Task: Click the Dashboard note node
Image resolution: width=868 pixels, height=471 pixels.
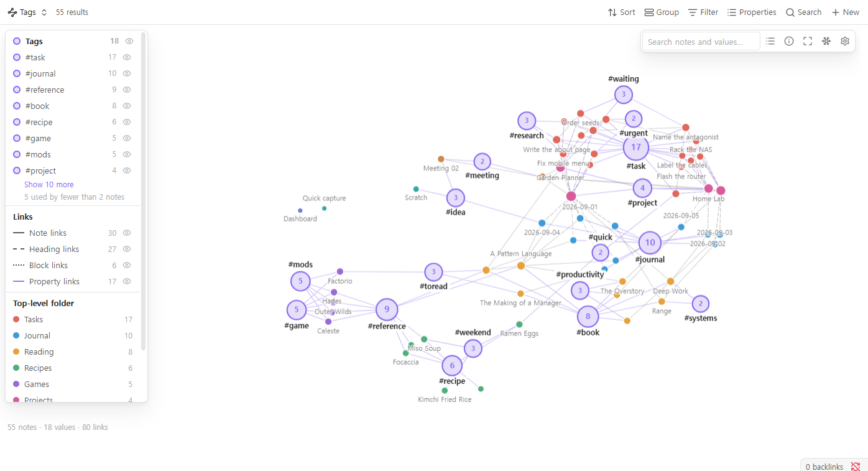Action: click(x=300, y=211)
